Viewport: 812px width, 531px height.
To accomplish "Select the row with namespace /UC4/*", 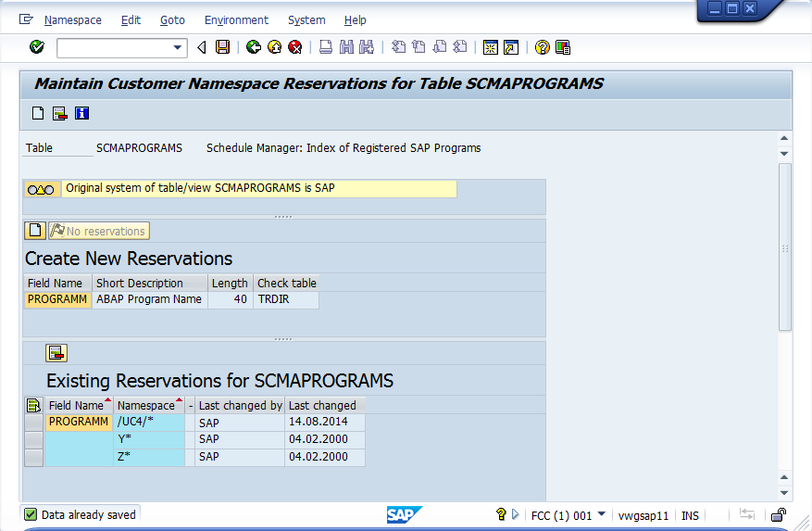I will point(33,422).
